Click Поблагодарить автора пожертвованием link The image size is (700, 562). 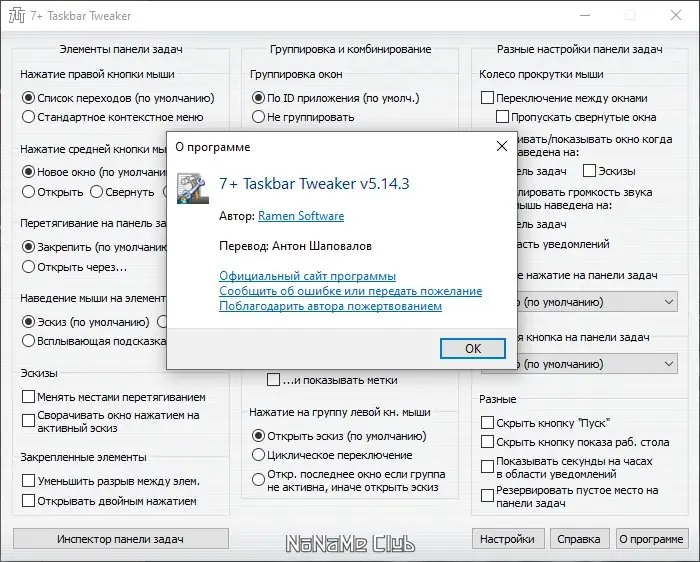[x=330, y=306]
